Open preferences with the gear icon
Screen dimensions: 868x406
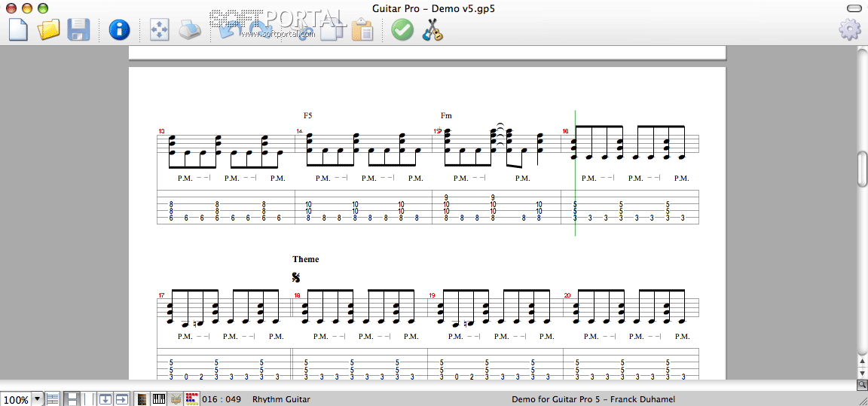pos(850,29)
